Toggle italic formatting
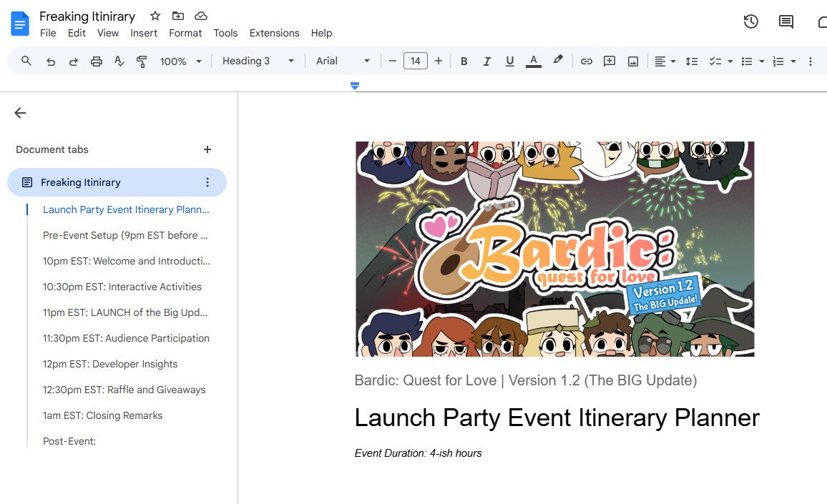Image resolution: width=827 pixels, height=504 pixels. pyautogui.click(x=486, y=61)
